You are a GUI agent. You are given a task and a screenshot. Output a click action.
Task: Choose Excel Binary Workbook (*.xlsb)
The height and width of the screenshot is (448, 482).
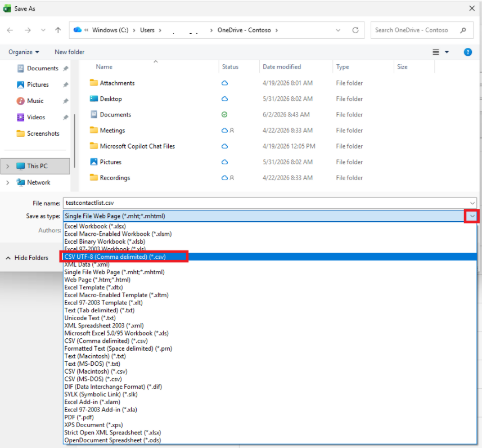click(x=270, y=241)
